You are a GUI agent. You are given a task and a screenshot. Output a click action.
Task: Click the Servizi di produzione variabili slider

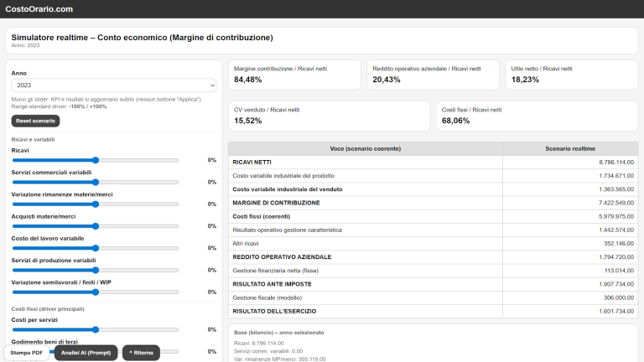coord(96,270)
